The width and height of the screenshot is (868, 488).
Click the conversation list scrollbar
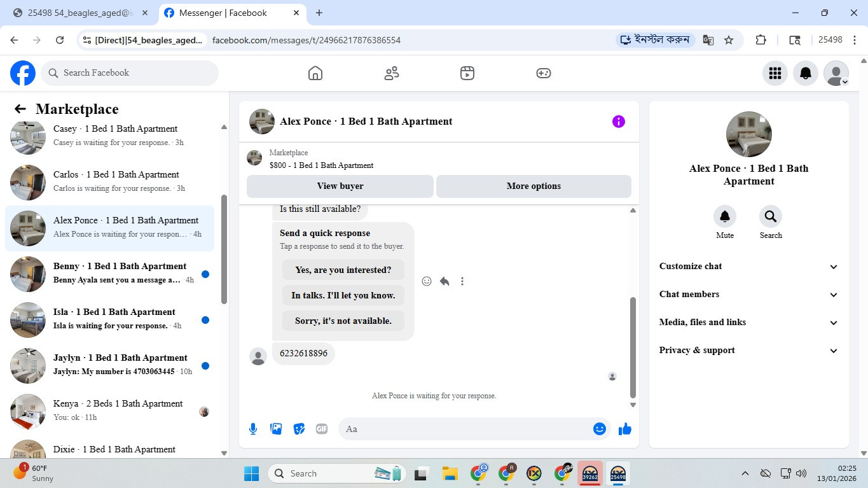point(224,249)
